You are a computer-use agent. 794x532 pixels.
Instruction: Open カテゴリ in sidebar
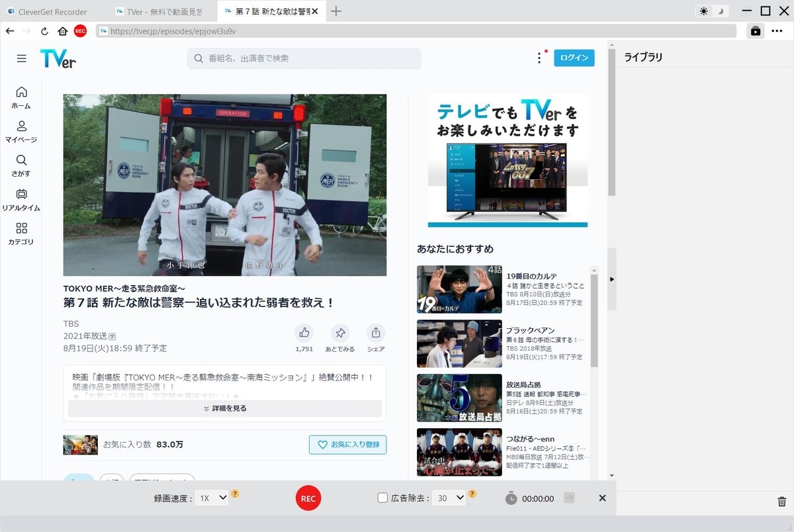[21, 234]
